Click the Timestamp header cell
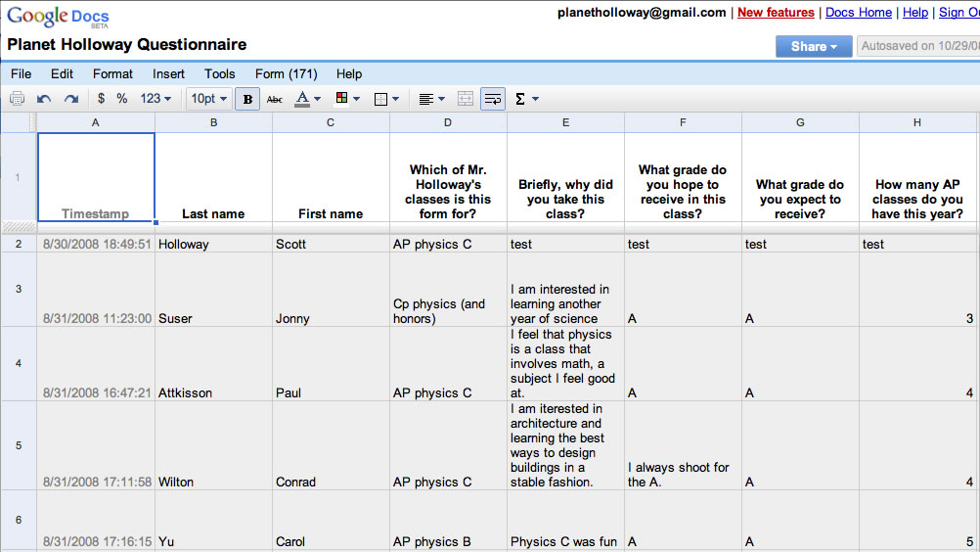 (96, 177)
